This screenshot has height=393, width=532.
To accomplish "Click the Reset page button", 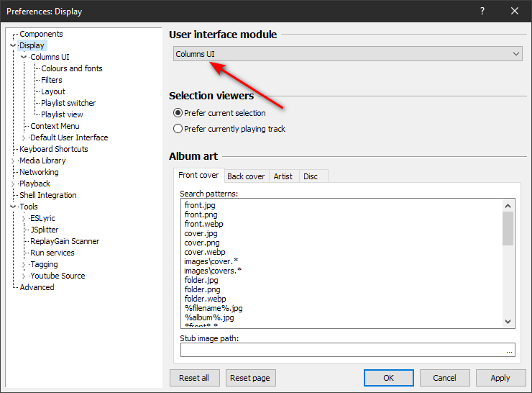I will pyautogui.click(x=250, y=378).
